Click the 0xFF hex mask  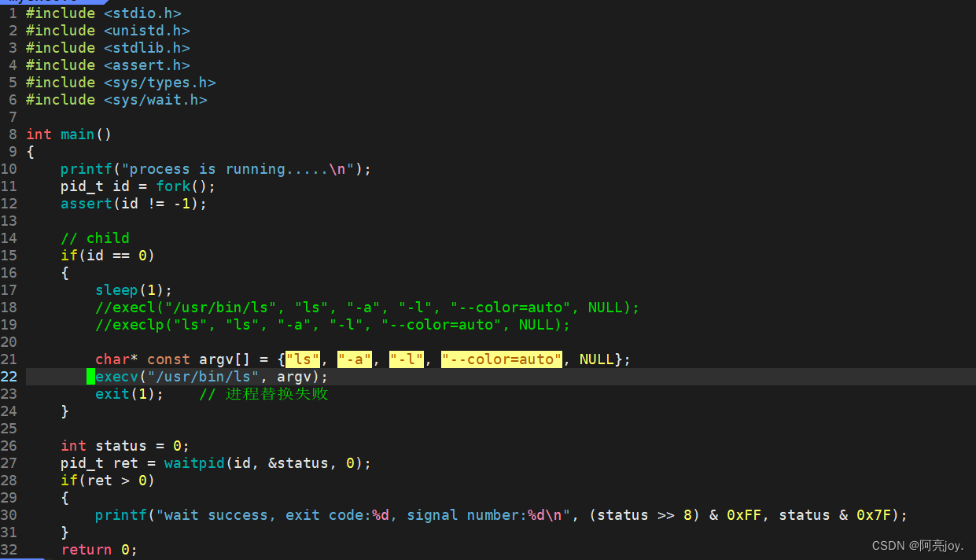[743, 515]
